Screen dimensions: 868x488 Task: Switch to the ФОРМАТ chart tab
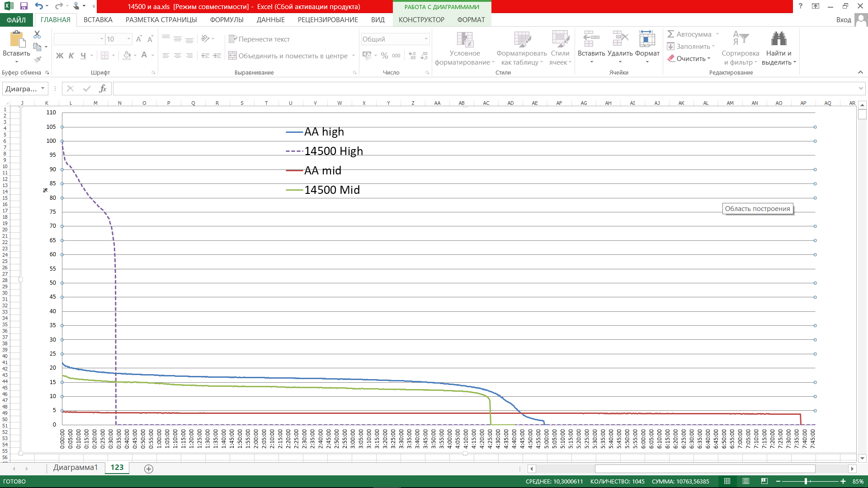click(x=471, y=20)
